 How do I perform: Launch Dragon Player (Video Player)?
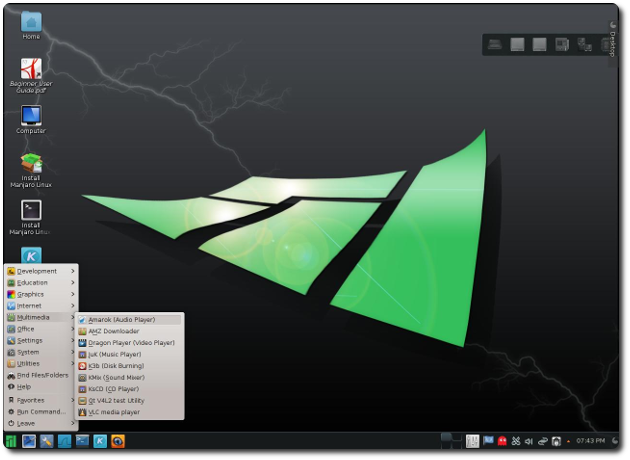[129, 343]
